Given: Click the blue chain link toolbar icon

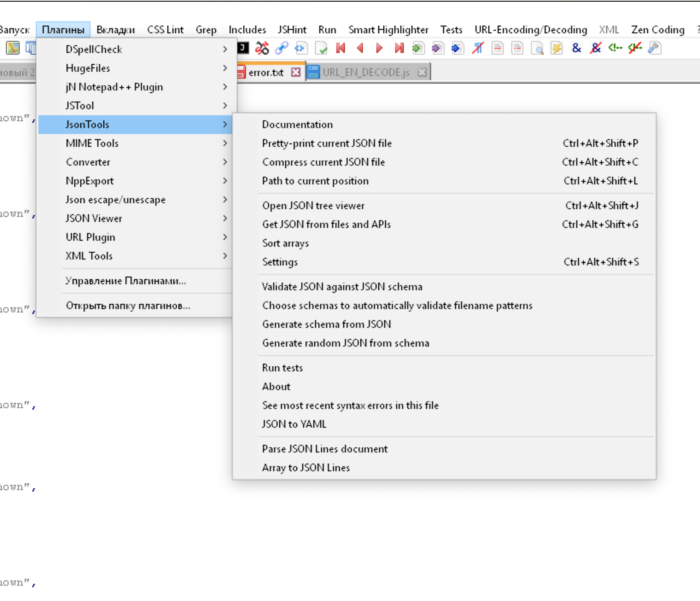Looking at the screenshot, I should pos(282,48).
